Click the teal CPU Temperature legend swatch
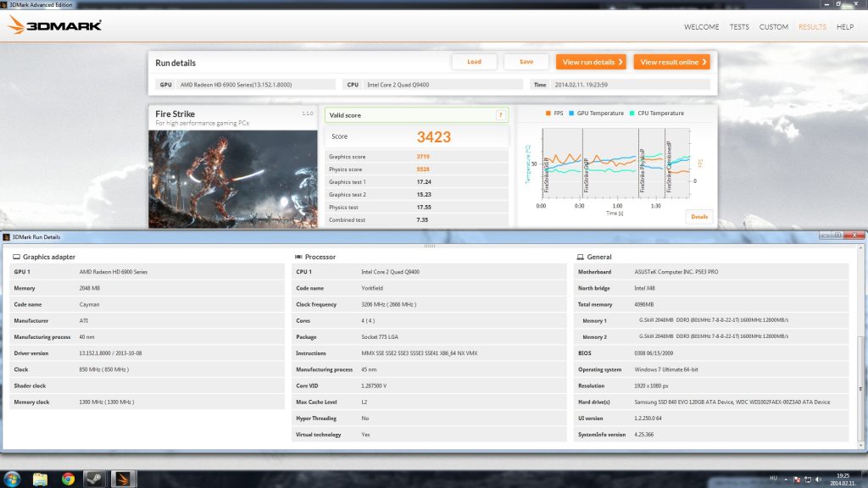The width and height of the screenshot is (868, 488). (x=632, y=113)
